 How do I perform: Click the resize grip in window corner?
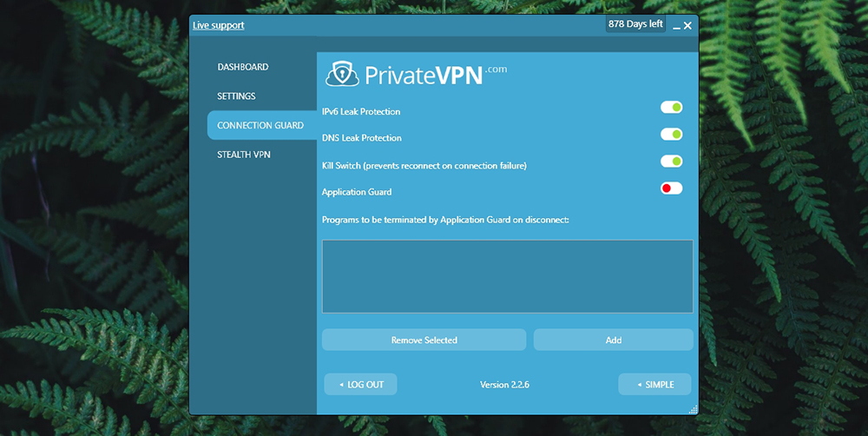click(x=692, y=409)
